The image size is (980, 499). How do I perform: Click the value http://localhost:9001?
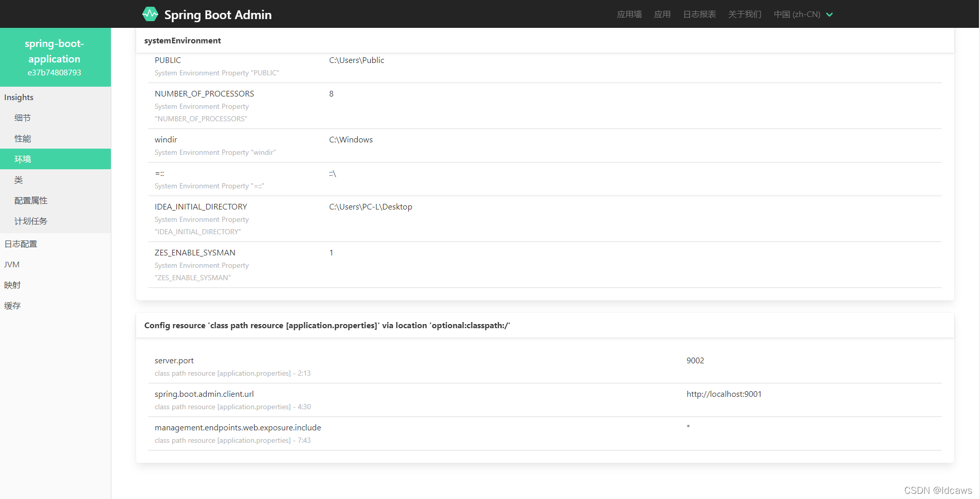point(724,394)
